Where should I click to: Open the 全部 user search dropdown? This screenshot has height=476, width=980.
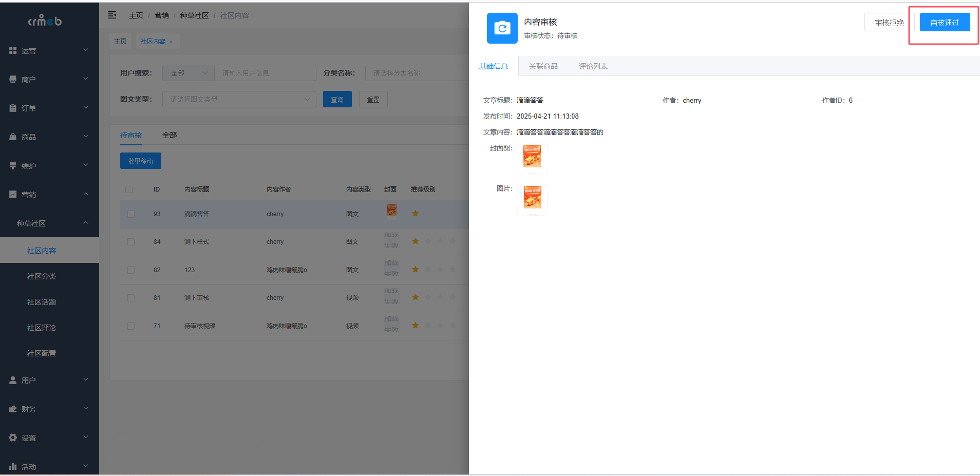[x=189, y=73]
